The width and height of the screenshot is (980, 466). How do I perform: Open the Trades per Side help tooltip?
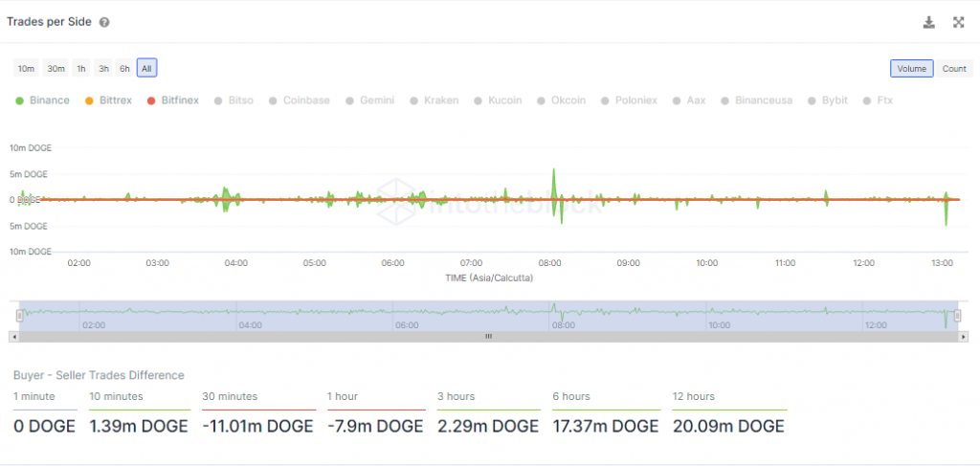point(104,22)
